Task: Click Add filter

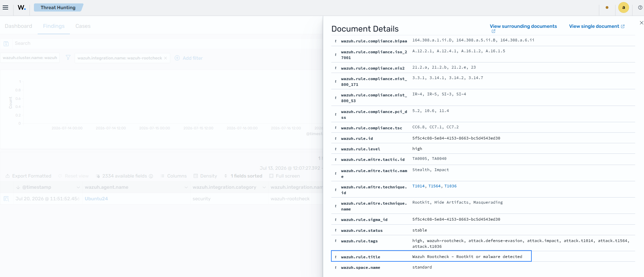Action: pyautogui.click(x=193, y=58)
